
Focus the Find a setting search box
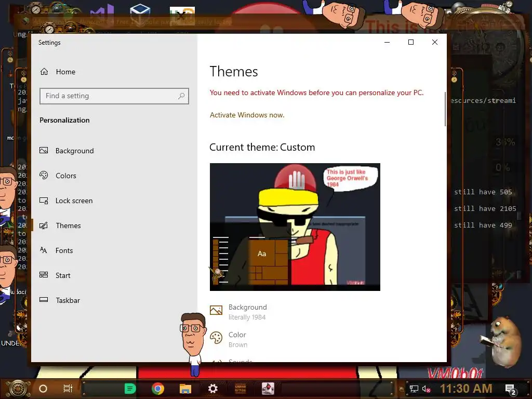[x=114, y=96]
